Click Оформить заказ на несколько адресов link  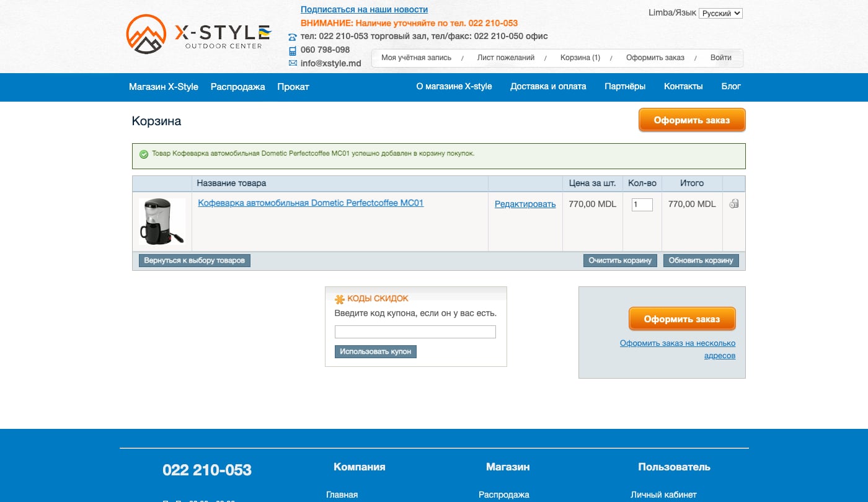coord(678,350)
